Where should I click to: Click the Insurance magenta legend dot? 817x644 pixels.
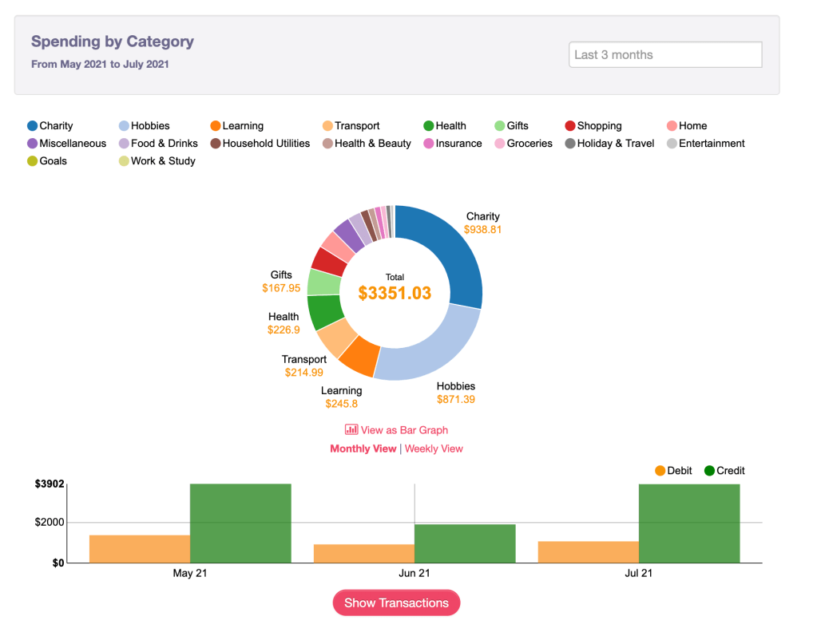click(x=429, y=144)
